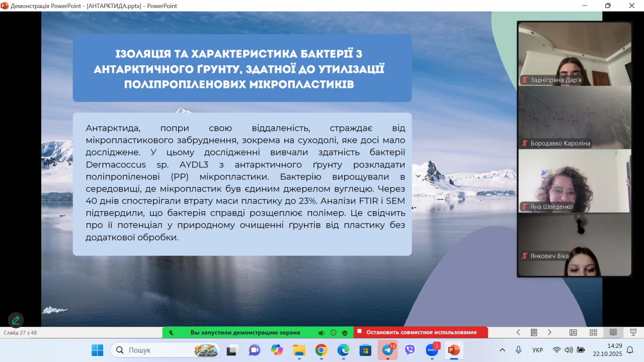
Task: Switch to Normal view in status bar
Action: 573,332
